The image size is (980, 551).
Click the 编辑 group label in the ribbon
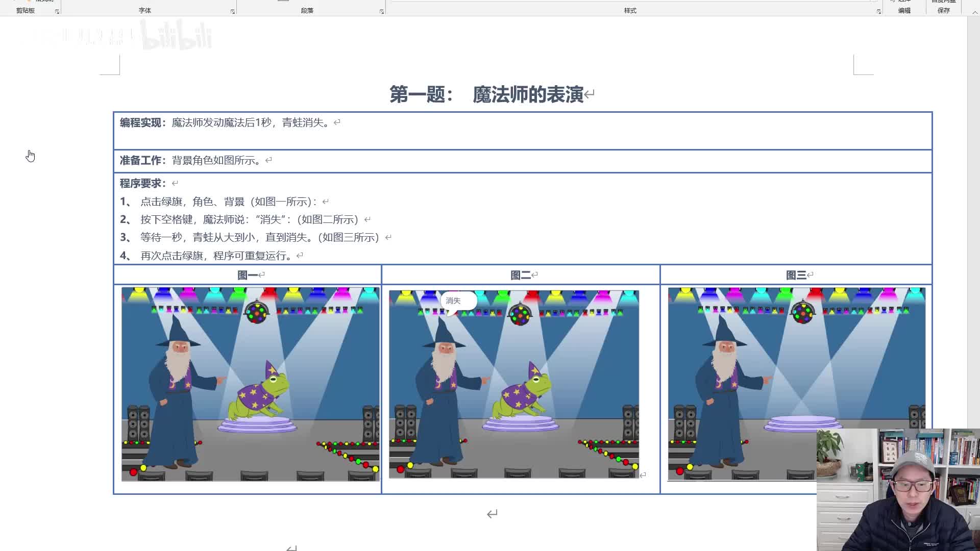904,10
